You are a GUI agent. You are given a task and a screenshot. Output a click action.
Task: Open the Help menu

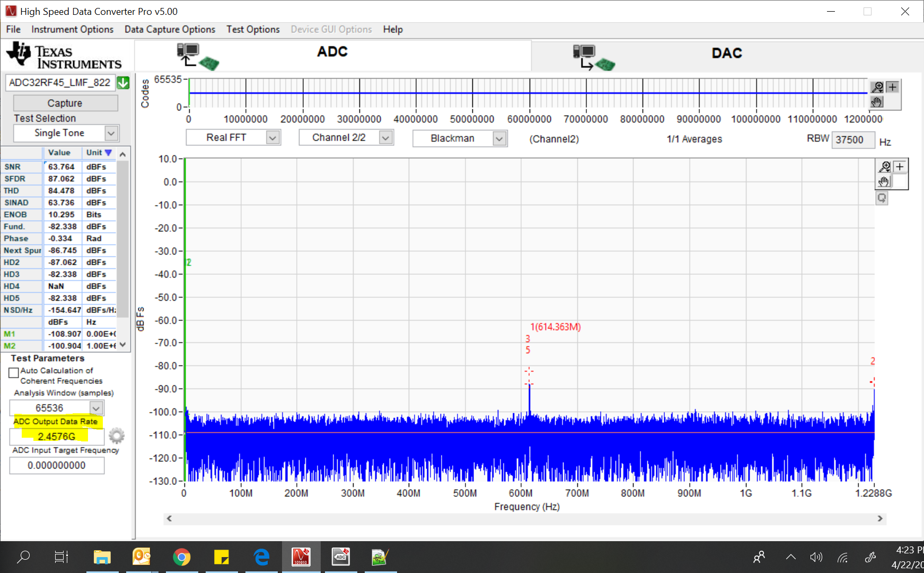point(393,29)
